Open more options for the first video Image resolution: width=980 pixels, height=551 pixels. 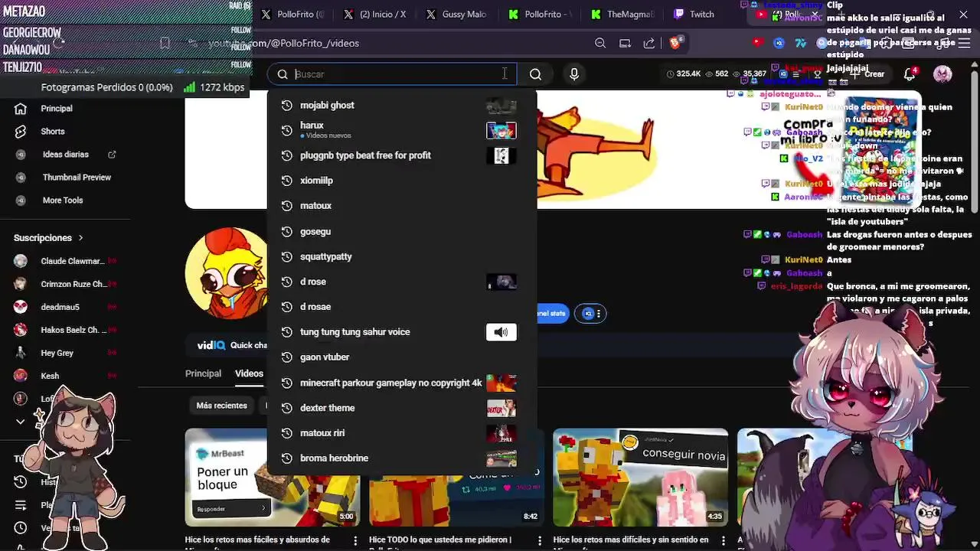tap(354, 541)
